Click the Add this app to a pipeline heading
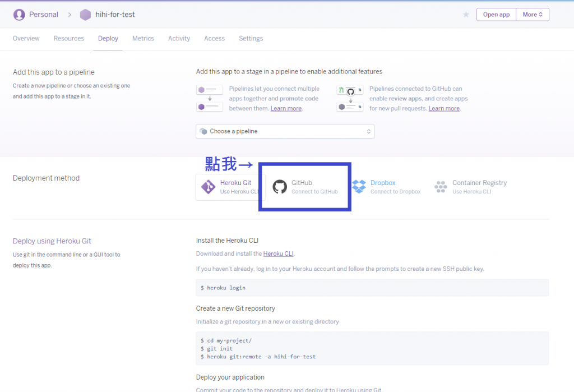This screenshot has height=392, width=574. click(x=53, y=72)
